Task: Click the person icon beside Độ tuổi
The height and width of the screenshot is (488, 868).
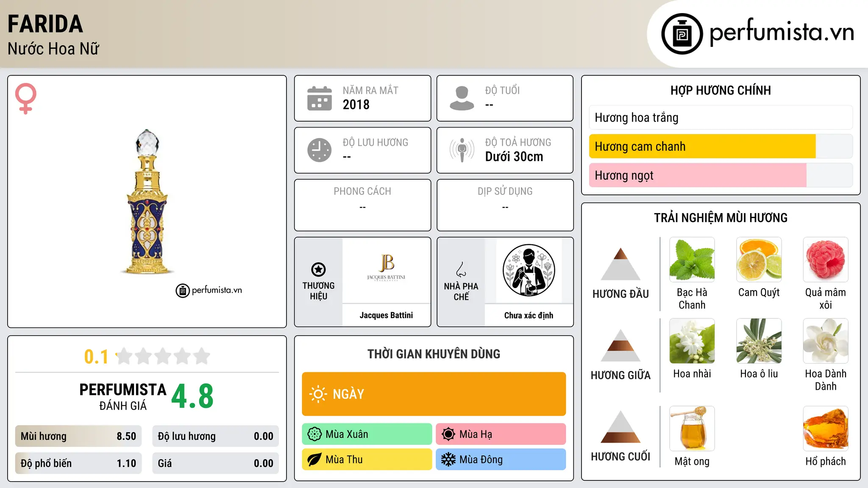Action: pos(462,98)
